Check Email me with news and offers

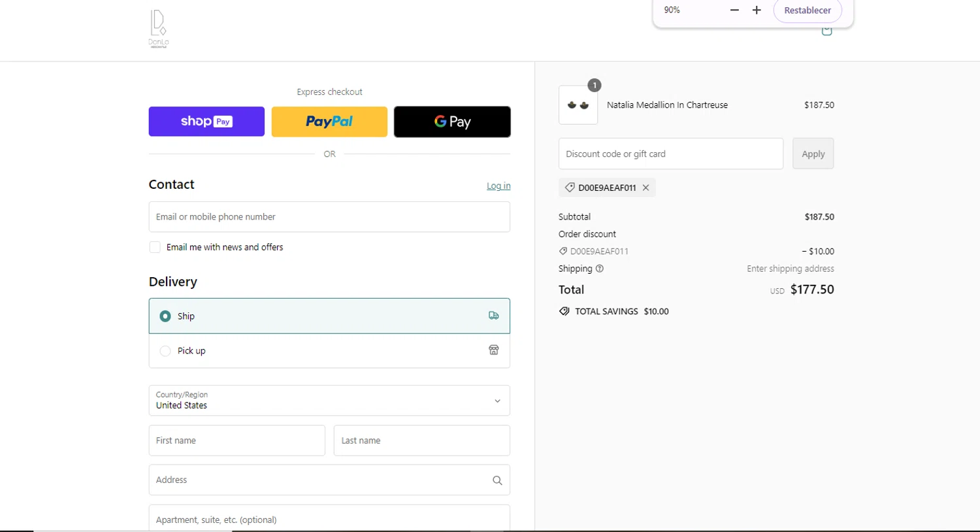[155, 247]
